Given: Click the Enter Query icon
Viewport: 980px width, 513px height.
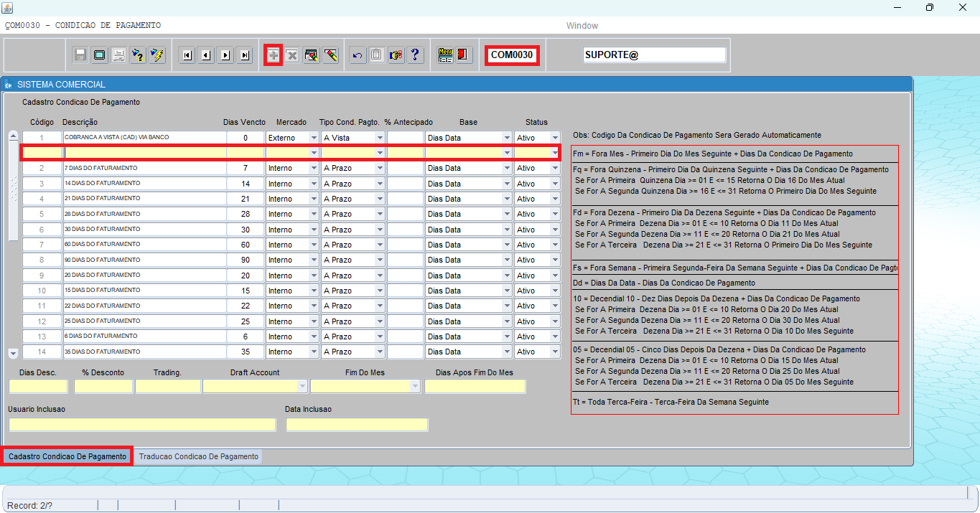Looking at the screenshot, I should [x=138, y=55].
